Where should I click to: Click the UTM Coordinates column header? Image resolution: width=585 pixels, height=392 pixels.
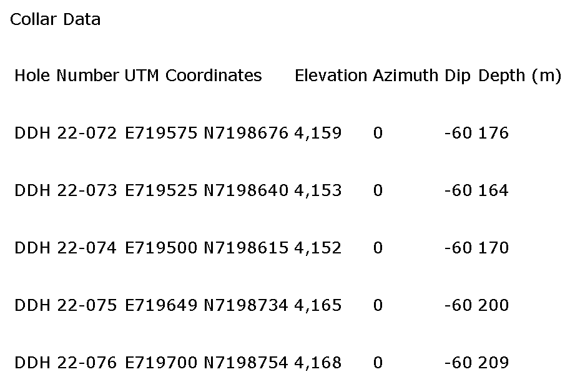(x=193, y=76)
